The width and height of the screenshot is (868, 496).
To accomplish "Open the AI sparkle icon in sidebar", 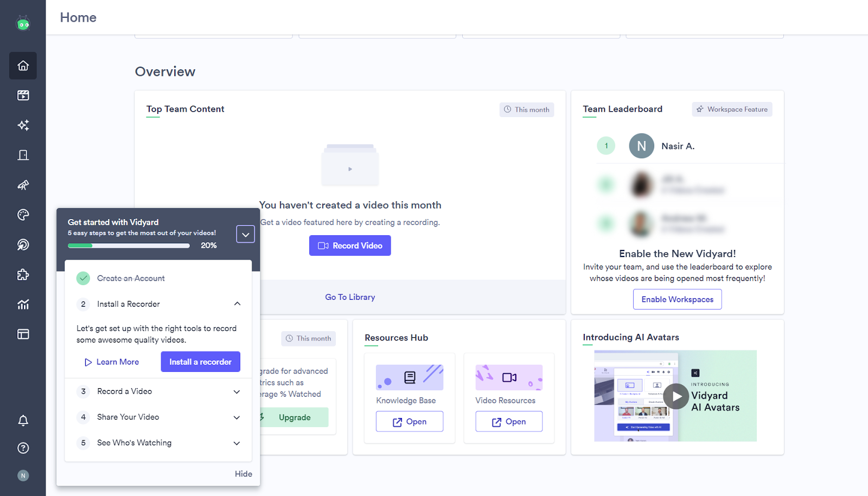I will (x=23, y=125).
